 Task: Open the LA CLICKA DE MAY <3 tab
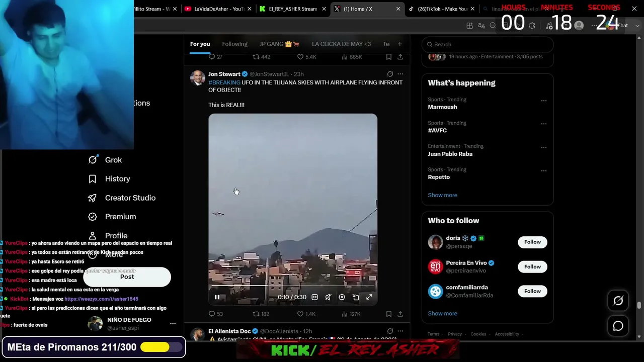(341, 44)
